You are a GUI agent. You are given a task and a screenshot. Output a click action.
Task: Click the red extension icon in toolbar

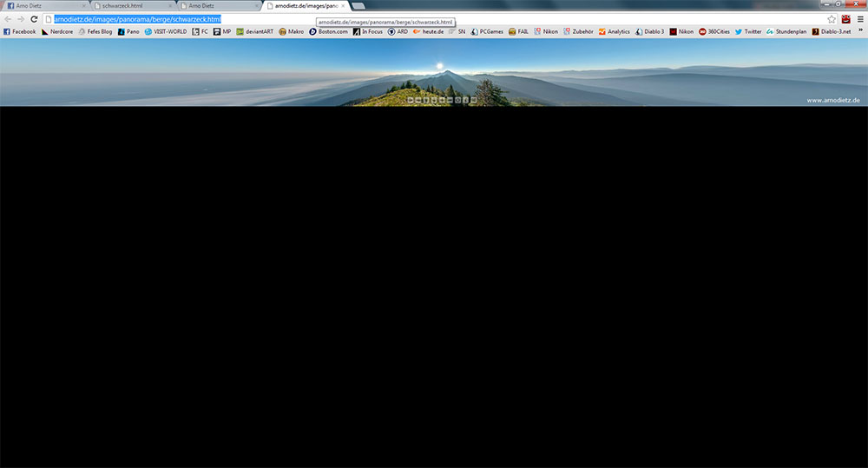pos(845,19)
